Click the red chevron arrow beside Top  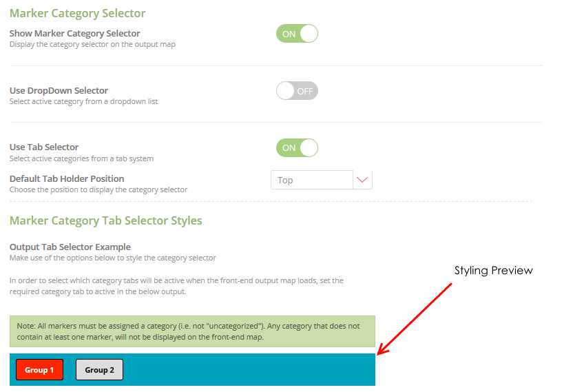362,180
